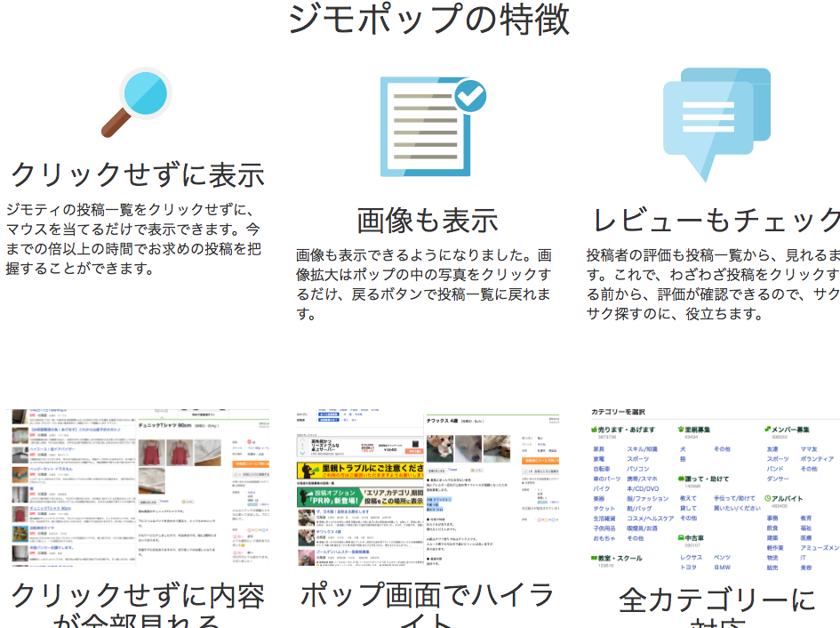The height and width of the screenshot is (628, 840).
Task: Click the blue speech bubbles icon
Action: [716, 125]
